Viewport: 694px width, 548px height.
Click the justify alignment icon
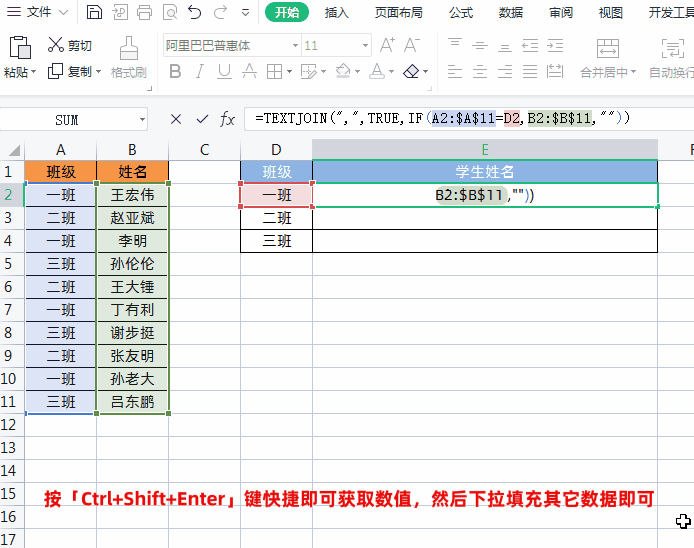(530, 71)
